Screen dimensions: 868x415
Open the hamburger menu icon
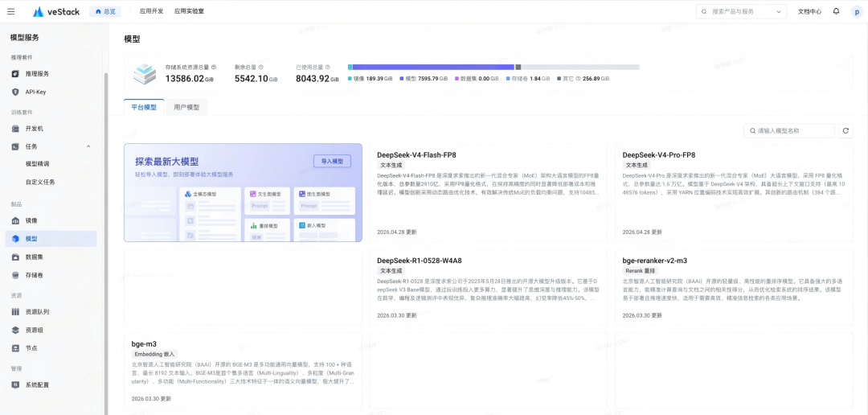click(11, 11)
